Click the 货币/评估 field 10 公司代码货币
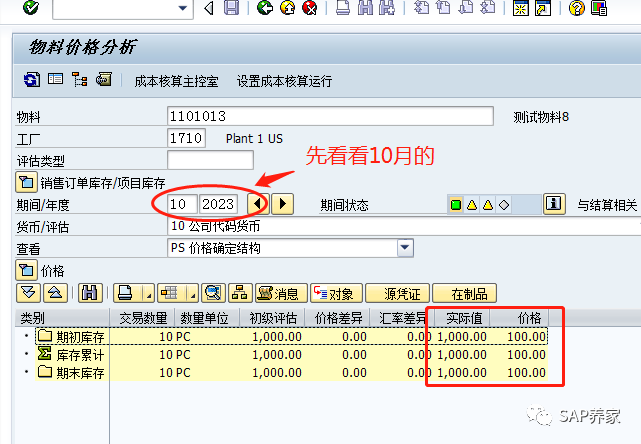The height and width of the screenshot is (444, 641). click(404, 226)
